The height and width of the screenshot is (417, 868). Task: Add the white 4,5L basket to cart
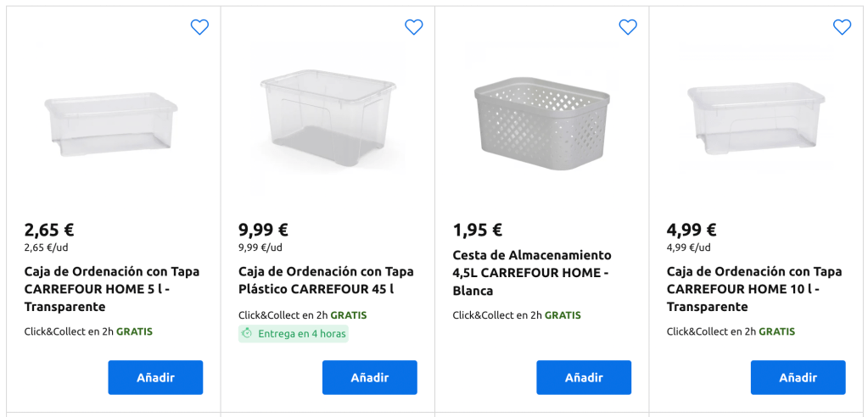click(x=584, y=377)
